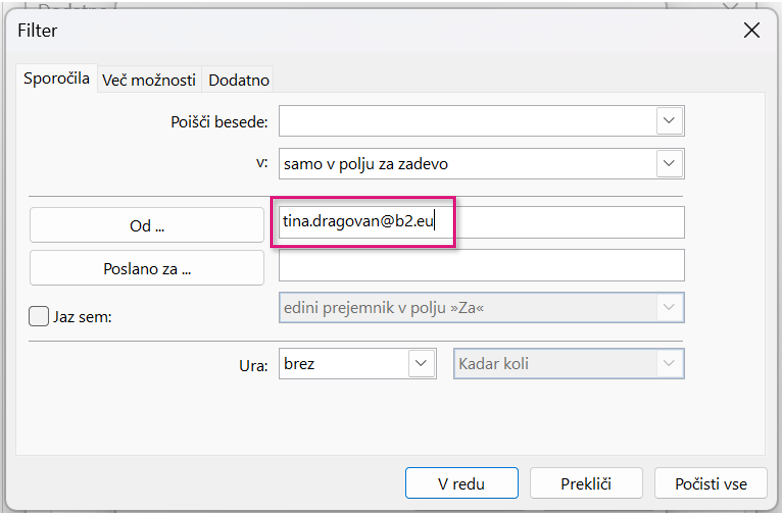Open the Več možnosti tab
Image resolution: width=783 pixels, height=517 pixels.
coord(149,80)
